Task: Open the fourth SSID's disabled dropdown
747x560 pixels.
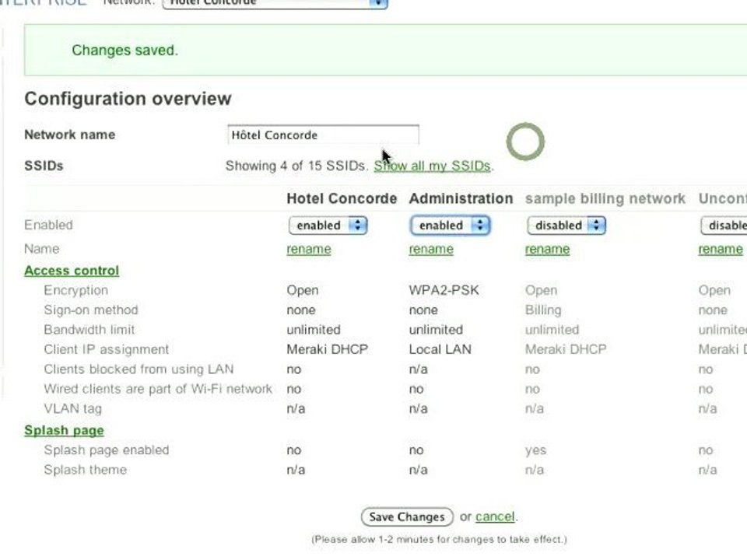Action: pos(724,226)
